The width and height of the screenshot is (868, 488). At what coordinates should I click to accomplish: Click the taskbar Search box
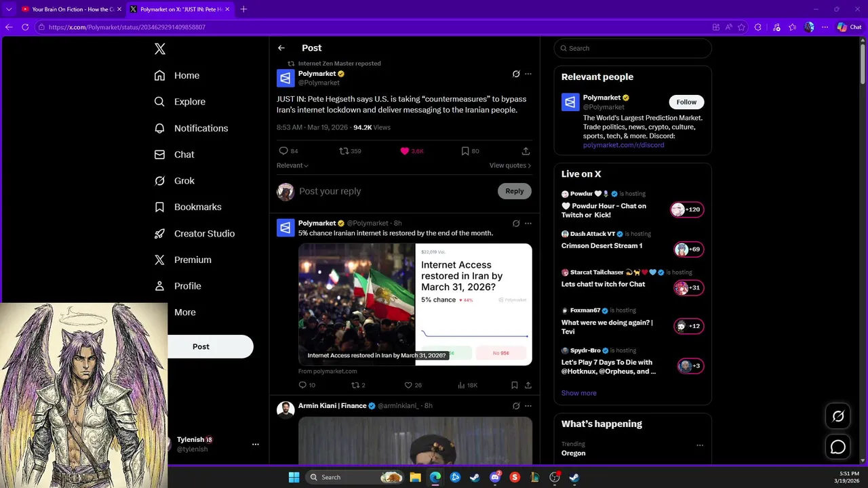click(x=355, y=477)
